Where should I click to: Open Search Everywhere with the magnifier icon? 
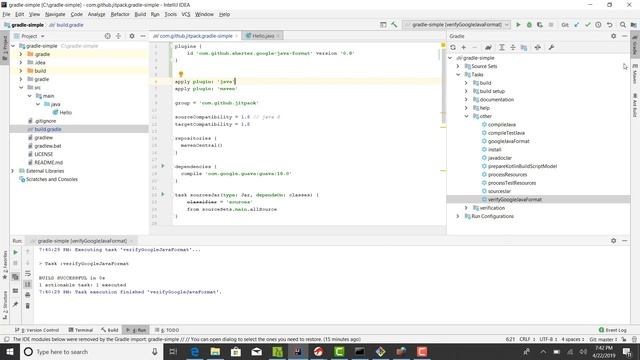[623, 25]
